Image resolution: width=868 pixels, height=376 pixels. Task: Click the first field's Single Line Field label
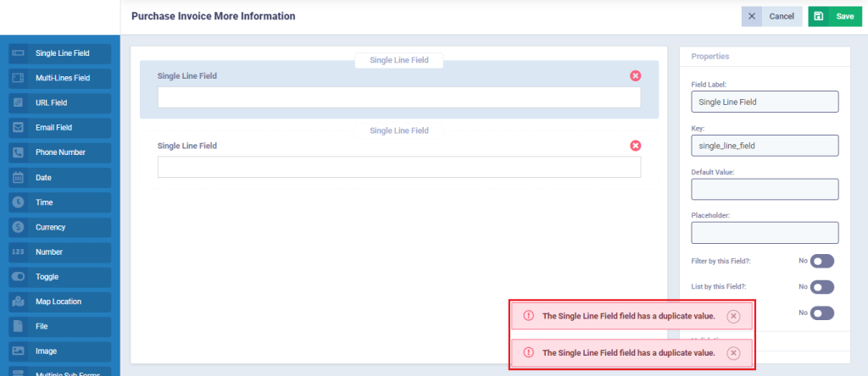coord(187,76)
